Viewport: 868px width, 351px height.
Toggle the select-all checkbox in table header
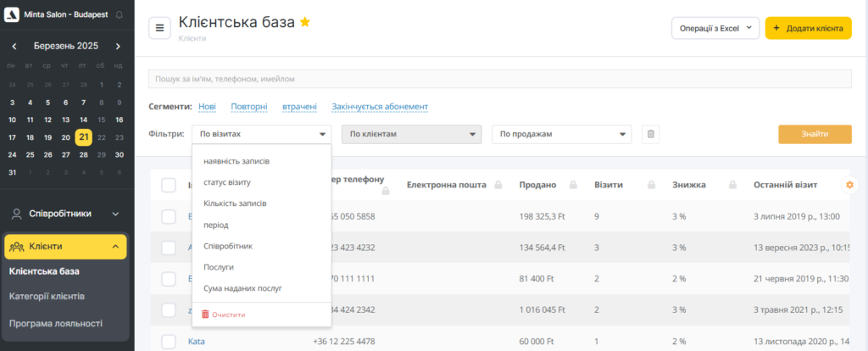click(169, 185)
